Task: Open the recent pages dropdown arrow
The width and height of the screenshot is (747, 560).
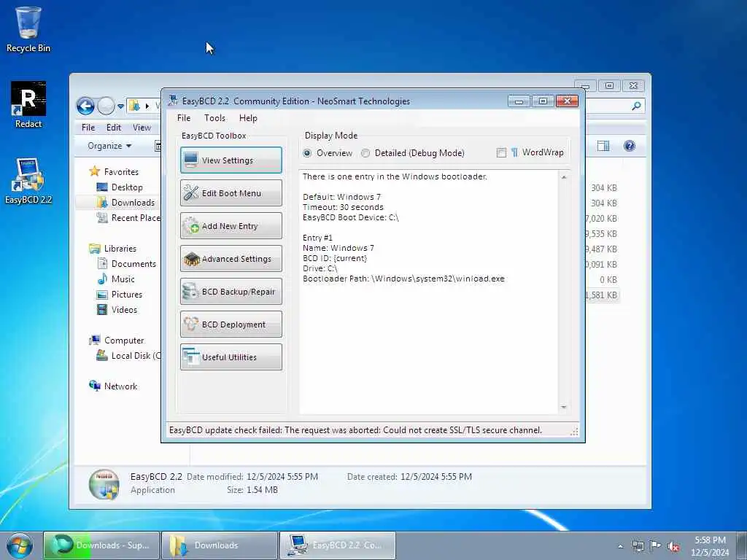Action: [x=120, y=106]
